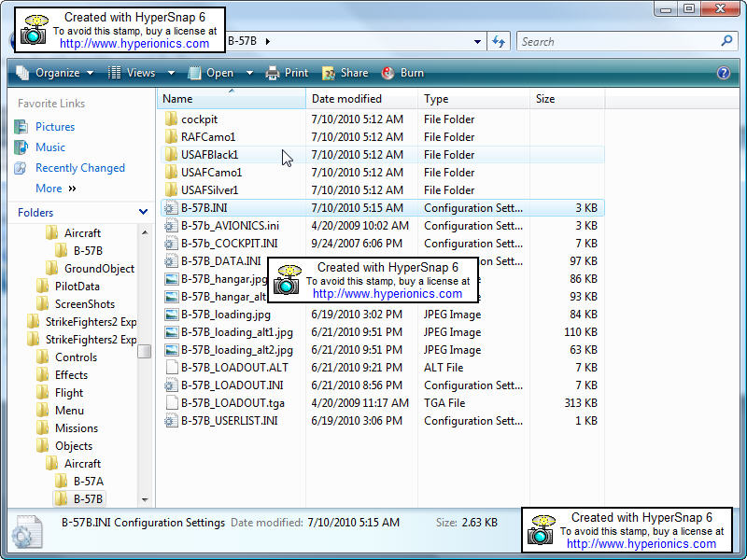The image size is (747, 560).
Task: Select the B-57B_LOADOUT.ALT file icon
Action: click(x=171, y=367)
